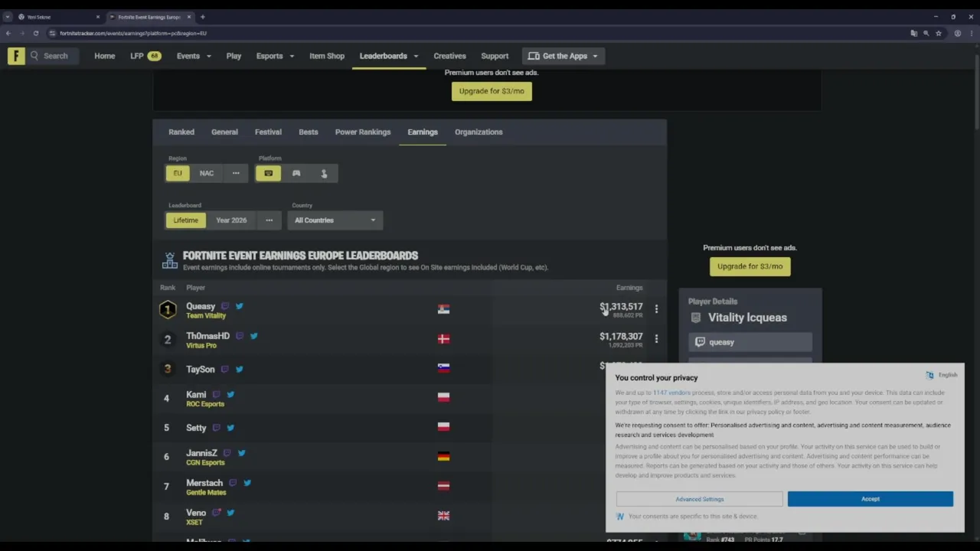Show more regions via ellipsis
The width and height of the screenshot is (980, 551).
point(236,174)
